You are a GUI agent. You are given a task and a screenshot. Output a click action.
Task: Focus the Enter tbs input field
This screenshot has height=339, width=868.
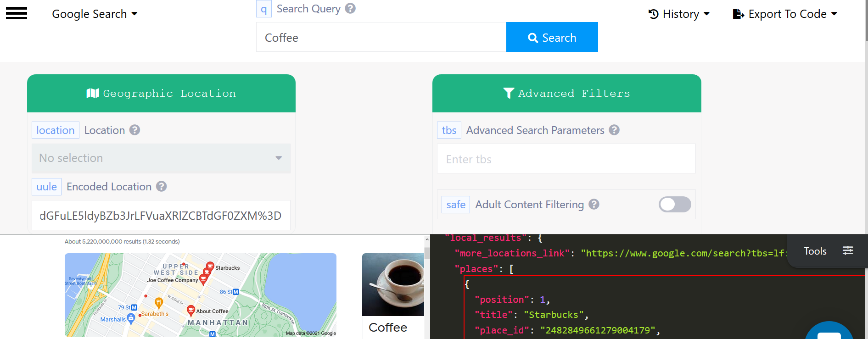(566, 159)
